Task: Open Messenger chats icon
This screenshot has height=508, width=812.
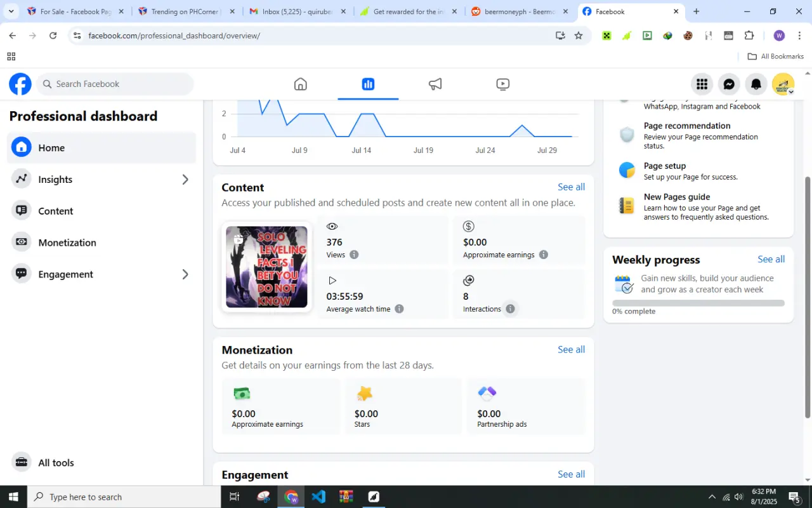Action: point(729,84)
